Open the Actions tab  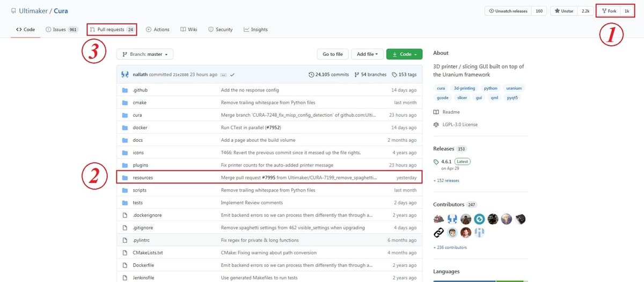[158, 30]
